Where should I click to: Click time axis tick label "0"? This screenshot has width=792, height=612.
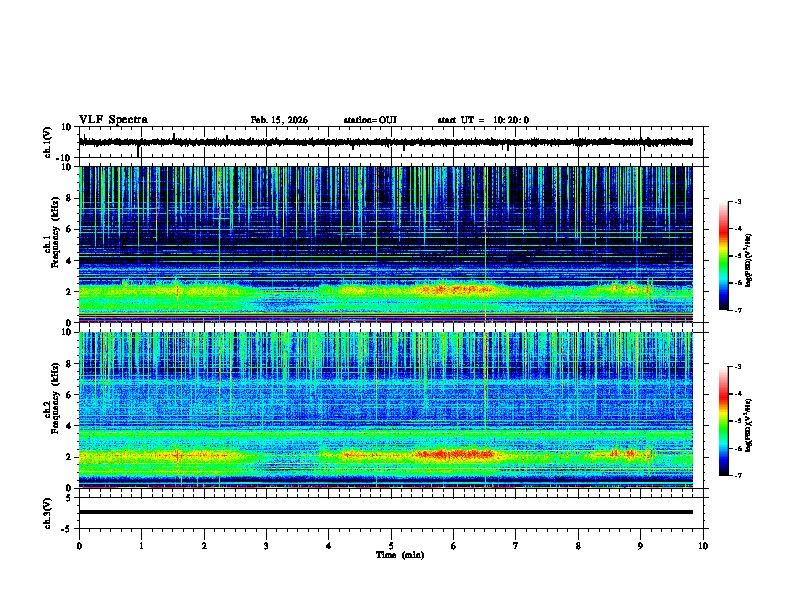click(79, 546)
